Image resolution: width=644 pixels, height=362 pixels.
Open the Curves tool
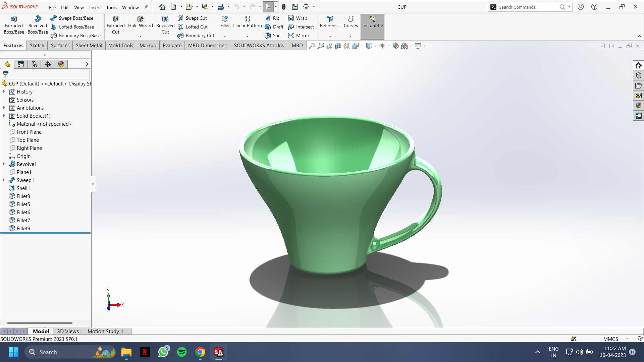(x=351, y=22)
